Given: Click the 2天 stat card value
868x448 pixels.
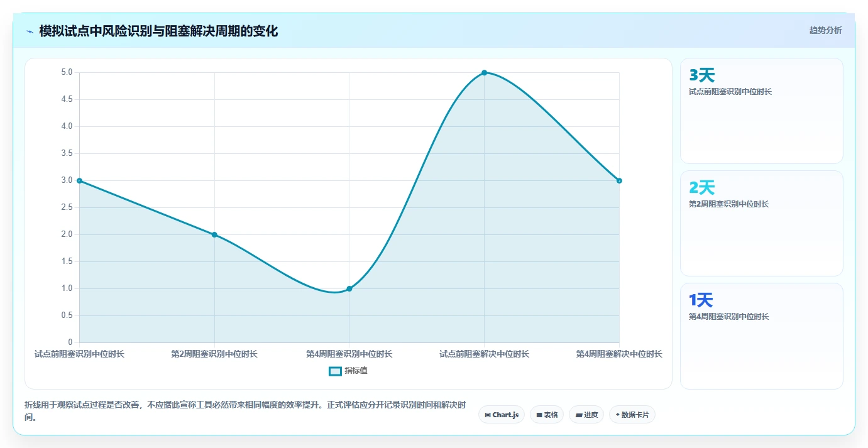Looking at the screenshot, I should [702, 188].
